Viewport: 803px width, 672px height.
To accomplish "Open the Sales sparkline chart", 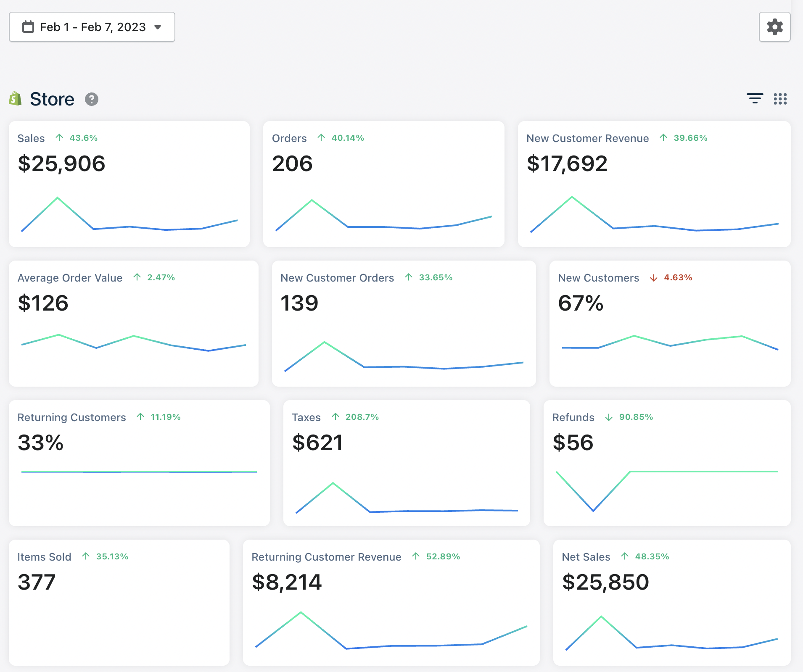I will point(129,214).
